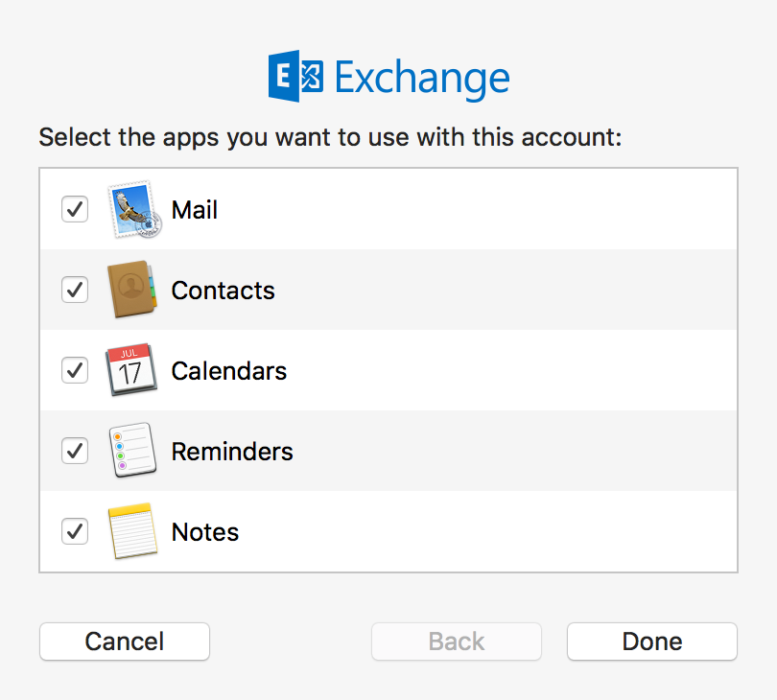
Task: Click the Calendars text label
Action: pyautogui.click(x=228, y=371)
